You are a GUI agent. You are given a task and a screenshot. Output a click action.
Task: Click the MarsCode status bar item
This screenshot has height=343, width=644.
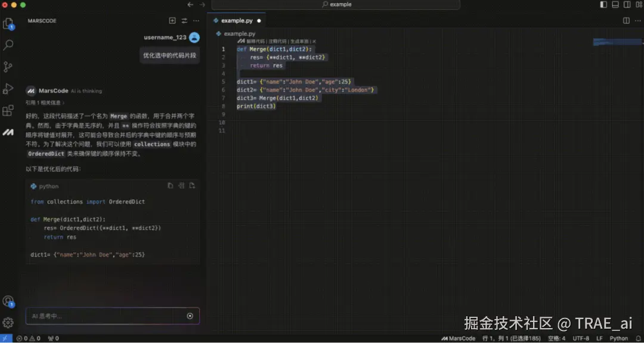(x=459, y=338)
